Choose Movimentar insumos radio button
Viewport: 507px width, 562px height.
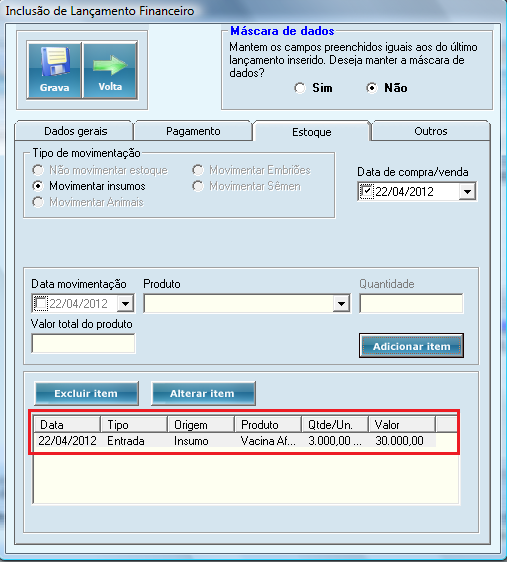[x=38, y=186]
